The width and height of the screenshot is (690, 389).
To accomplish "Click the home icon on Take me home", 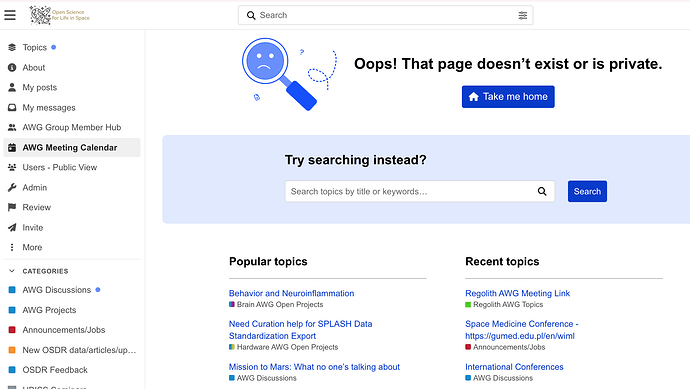I will [x=473, y=97].
